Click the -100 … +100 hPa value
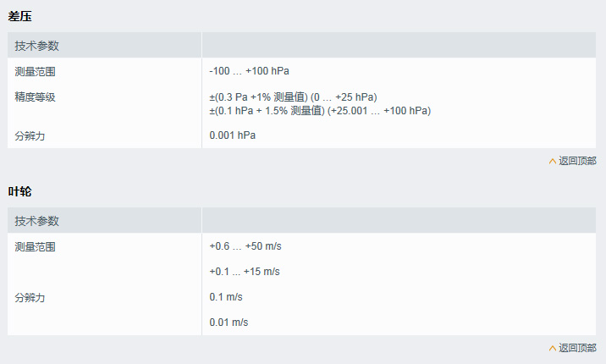Screen dimensions: 606x364 pyautogui.click(x=249, y=71)
